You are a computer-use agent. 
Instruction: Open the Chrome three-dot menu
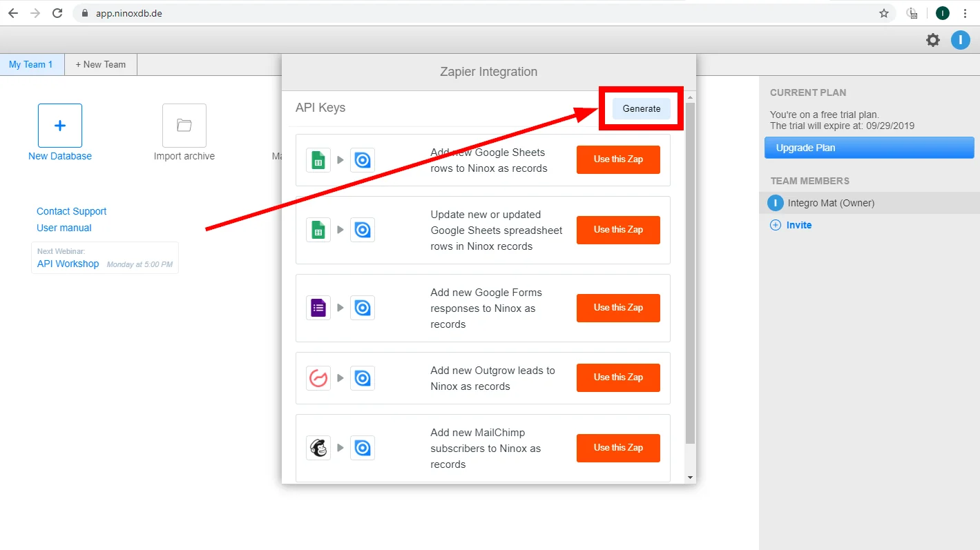(x=965, y=13)
